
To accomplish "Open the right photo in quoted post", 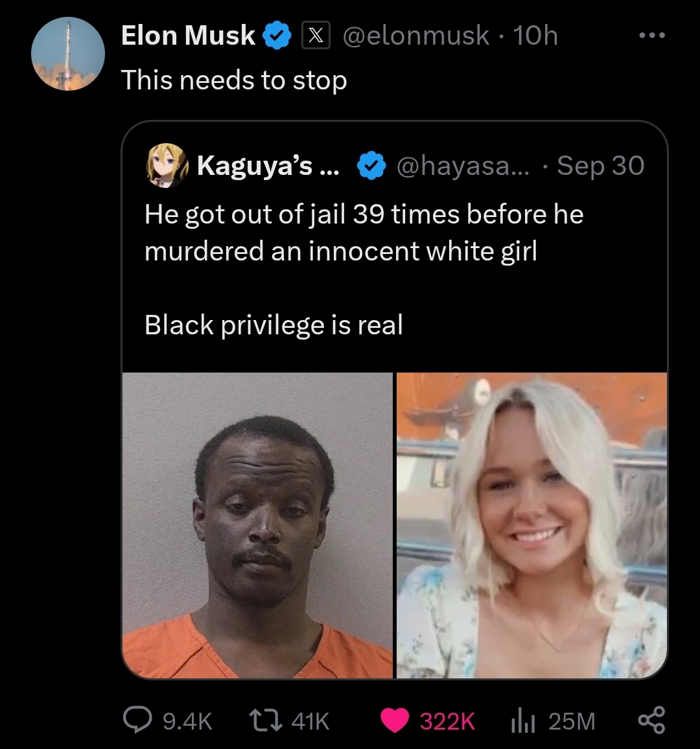I will [531, 525].
